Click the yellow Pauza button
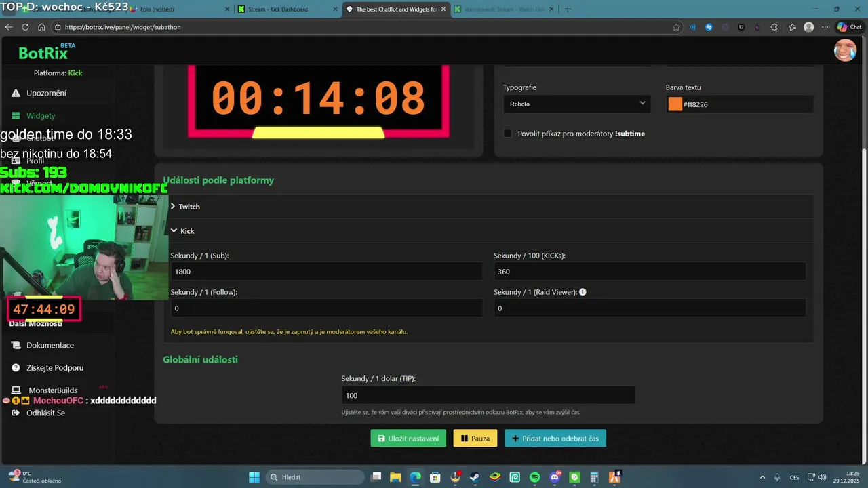This screenshot has width=868, height=488. click(x=475, y=439)
